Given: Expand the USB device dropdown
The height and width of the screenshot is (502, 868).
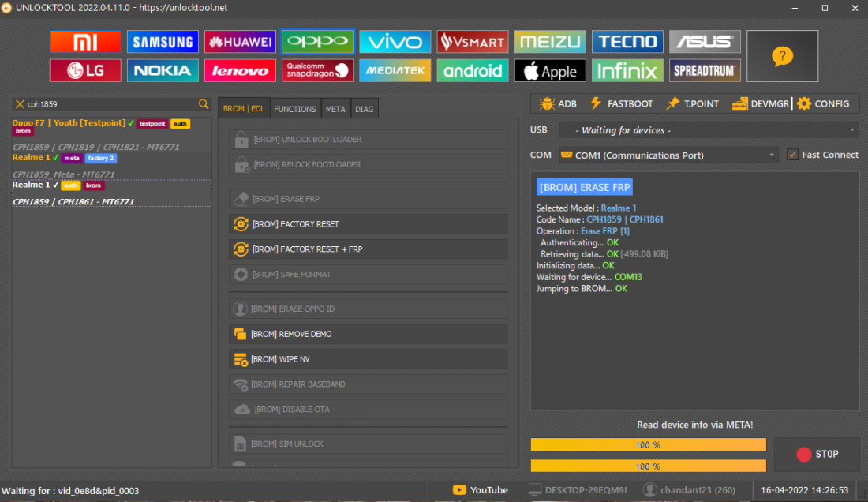Looking at the screenshot, I should (852, 130).
